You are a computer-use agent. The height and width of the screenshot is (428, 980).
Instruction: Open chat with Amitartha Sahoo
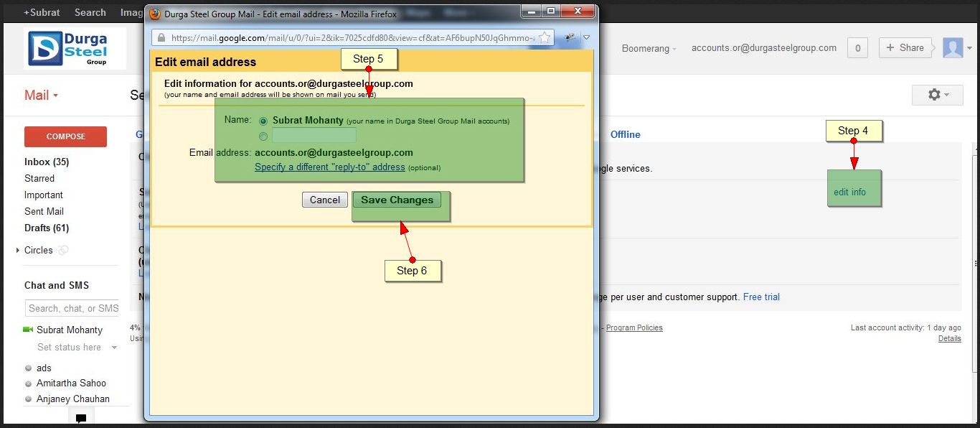pos(71,383)
